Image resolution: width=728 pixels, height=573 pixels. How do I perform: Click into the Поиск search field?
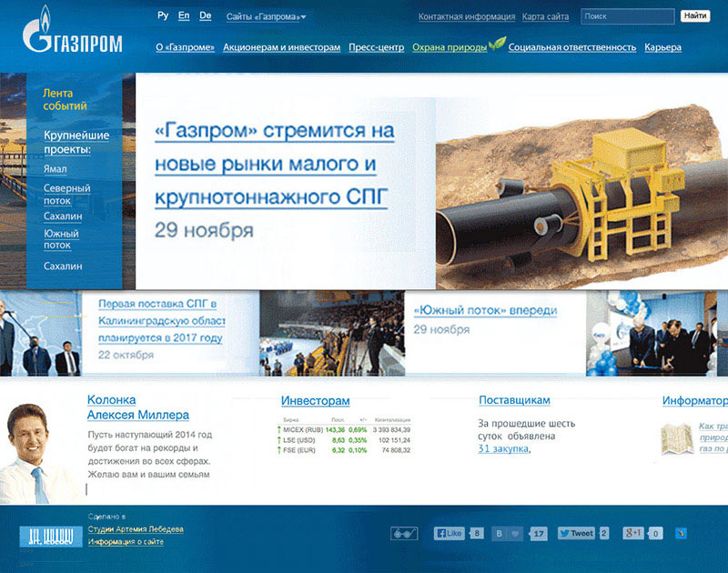[x=626, y=16]
